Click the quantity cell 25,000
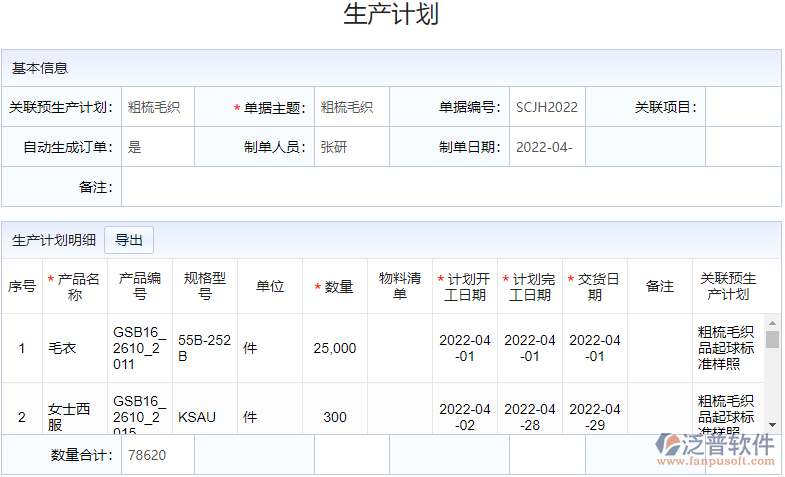785x477 pixels. pyautogui.click(x=335, y=348)
